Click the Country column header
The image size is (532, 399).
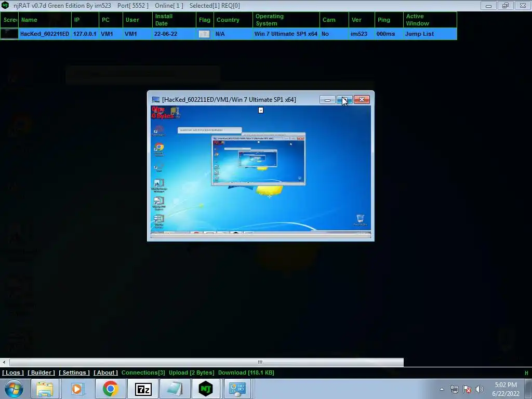pyautogui.click(x=233, y=20)
